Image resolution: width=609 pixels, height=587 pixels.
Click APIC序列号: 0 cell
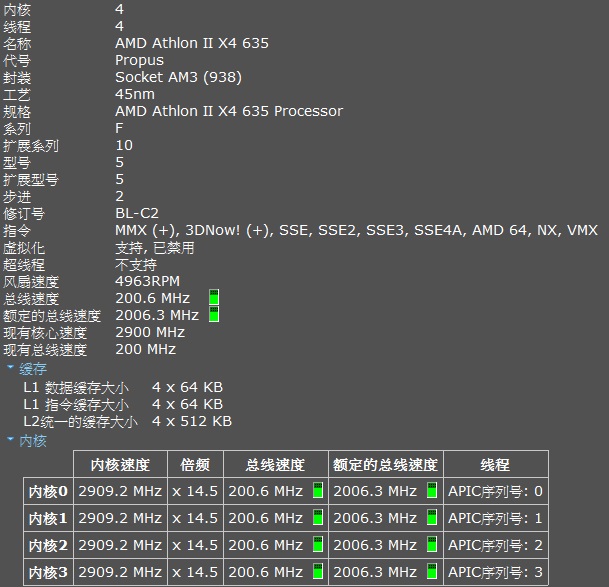point(495,491)
